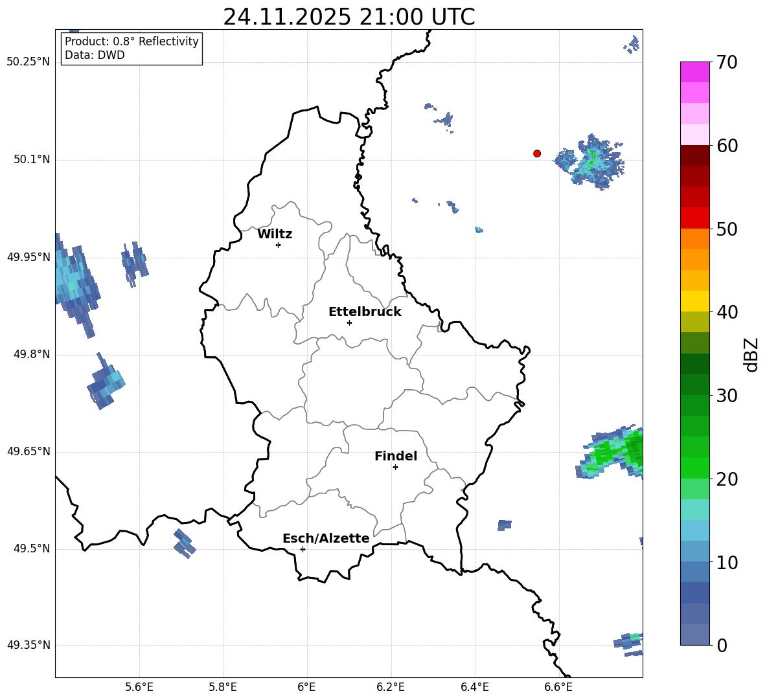Click the 6.4°E longitude label
The height and width of the screenshot is (700, 767).
pos(474,688)
